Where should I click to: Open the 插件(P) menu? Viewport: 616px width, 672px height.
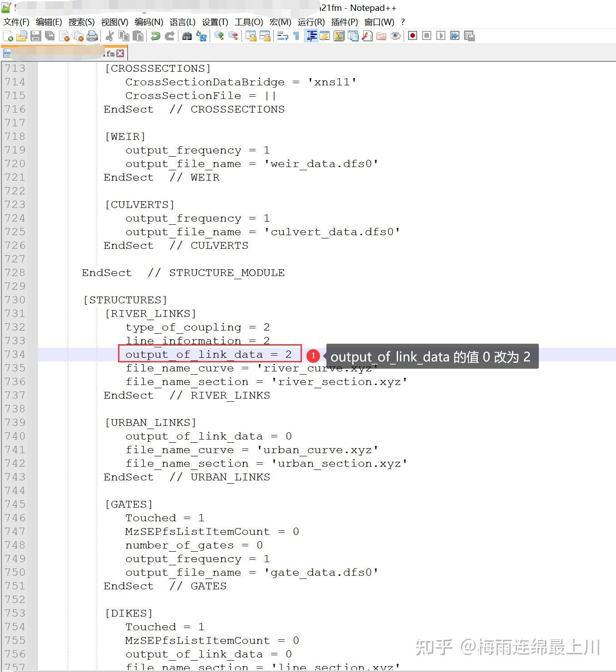tap(345, 22)
